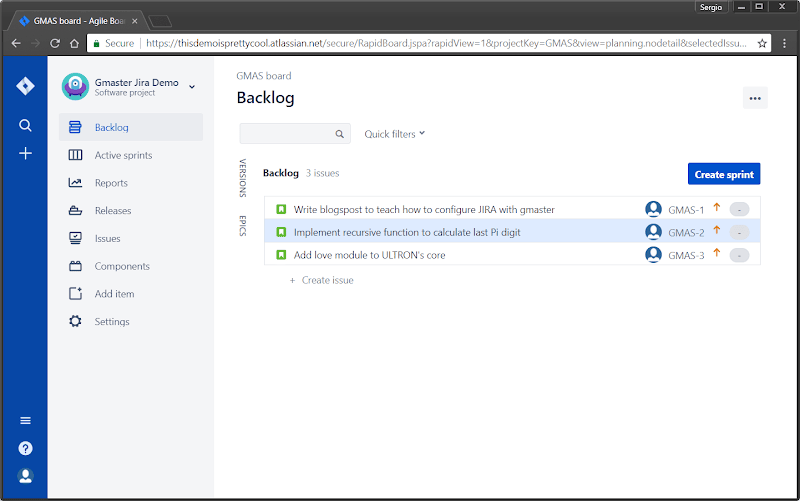Open the user profile icon at sidebar bottom
800x501 pixels.
25,475
